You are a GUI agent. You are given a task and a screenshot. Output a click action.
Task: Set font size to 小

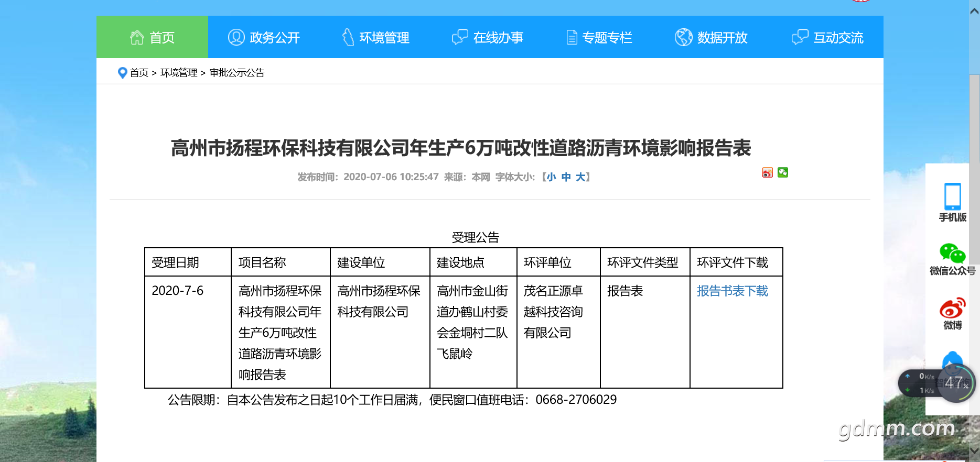click(551, 177)
